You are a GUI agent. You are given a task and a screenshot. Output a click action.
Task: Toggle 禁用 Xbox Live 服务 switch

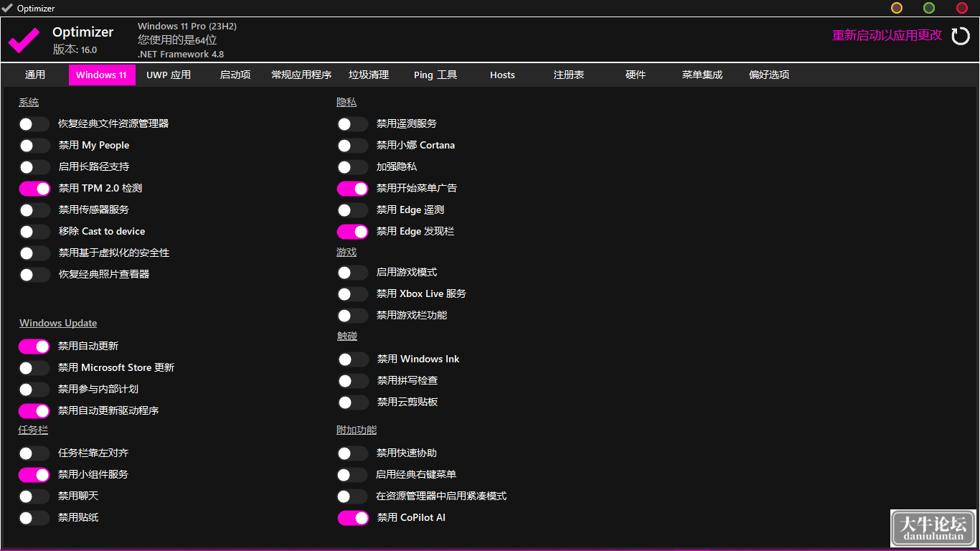click(x=353, y=294)
